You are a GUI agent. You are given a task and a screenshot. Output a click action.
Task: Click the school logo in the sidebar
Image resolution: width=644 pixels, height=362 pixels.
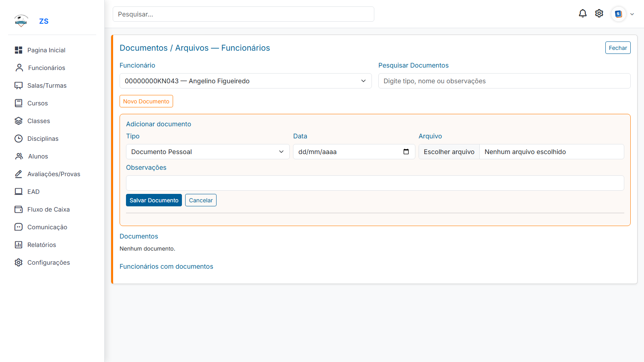coord(21,21)
